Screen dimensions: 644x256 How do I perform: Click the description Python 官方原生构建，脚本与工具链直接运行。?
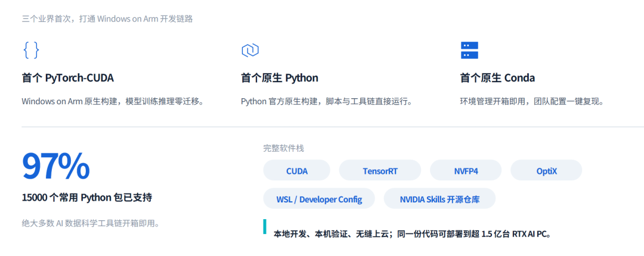(x=327, y=101)
